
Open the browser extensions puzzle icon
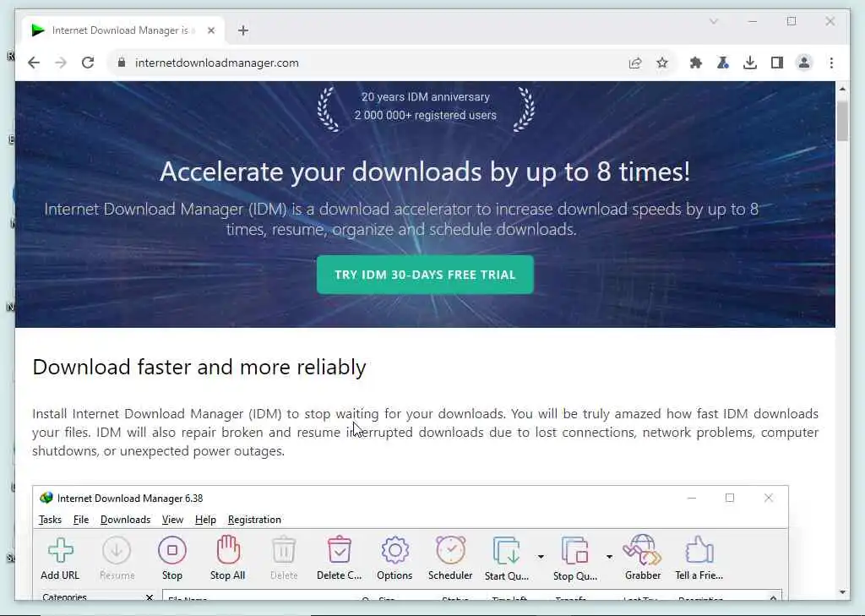(696, 63)
